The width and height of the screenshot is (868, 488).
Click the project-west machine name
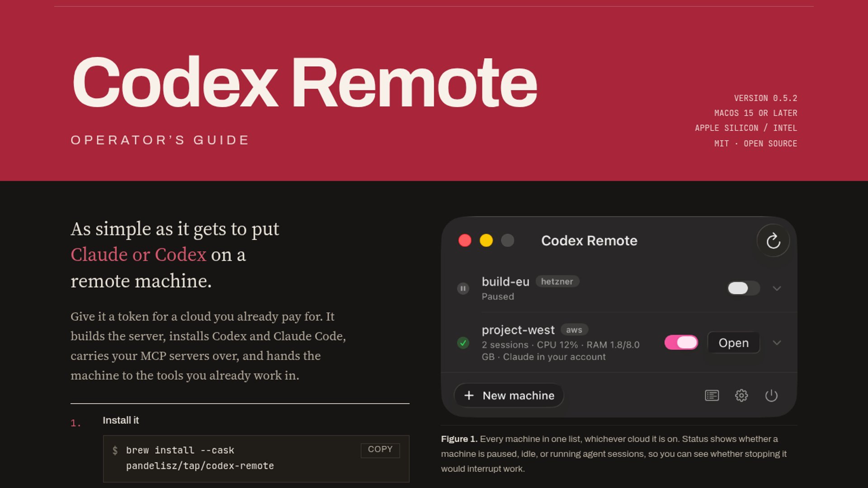tap(518, 330)
